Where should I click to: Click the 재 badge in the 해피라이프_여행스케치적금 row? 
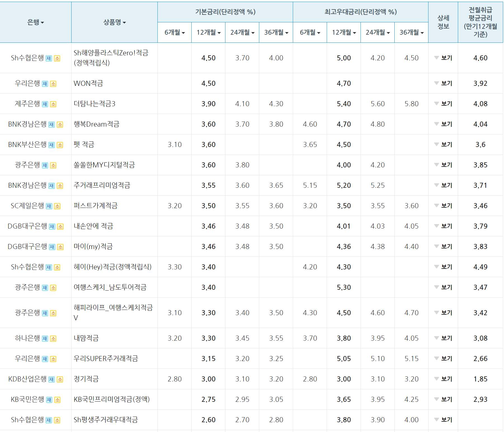coord(45,313)
